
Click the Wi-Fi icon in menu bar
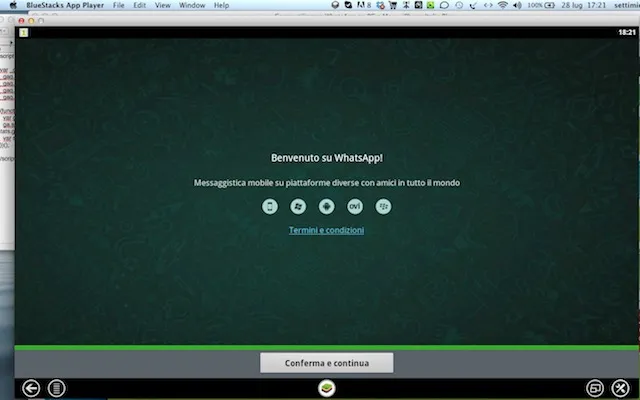(x=503, y=5)
